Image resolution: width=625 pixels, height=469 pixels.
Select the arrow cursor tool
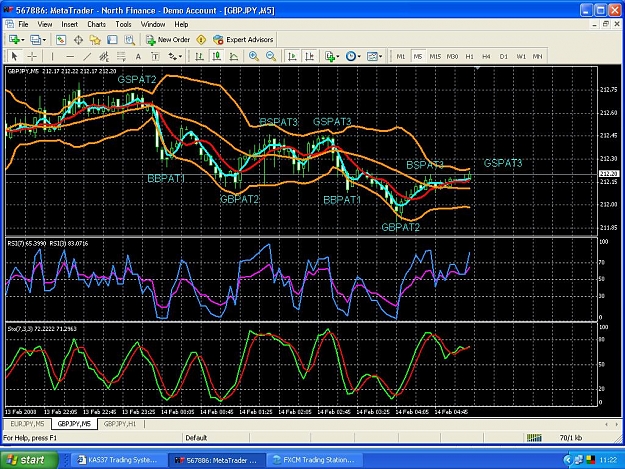pos(15,56)
